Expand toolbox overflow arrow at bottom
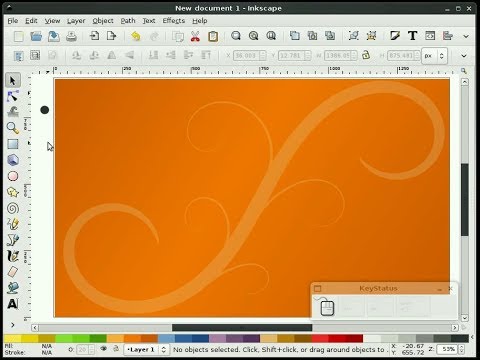This screenshot has height=360, width=480. pyautogui.click(x=13, y=324)
